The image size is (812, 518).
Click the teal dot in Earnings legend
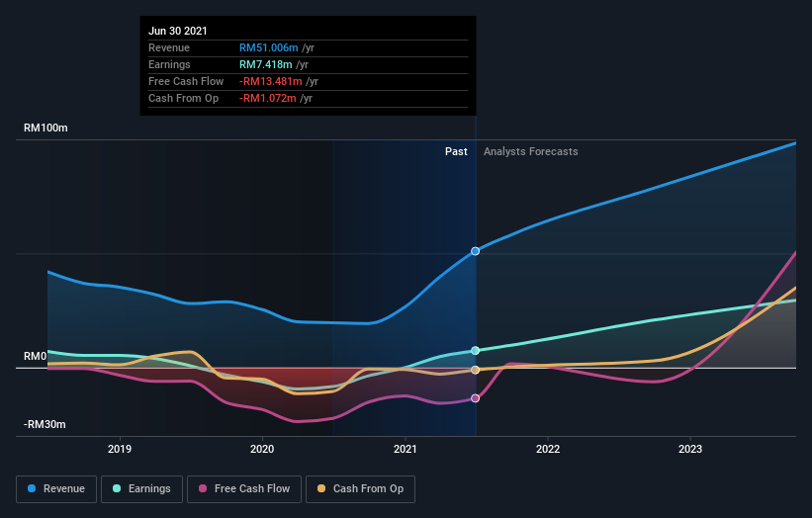tap(117, 488)
